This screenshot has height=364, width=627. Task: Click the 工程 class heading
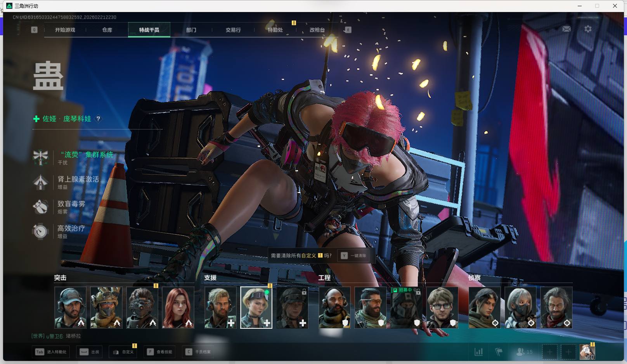pos(324,278)
